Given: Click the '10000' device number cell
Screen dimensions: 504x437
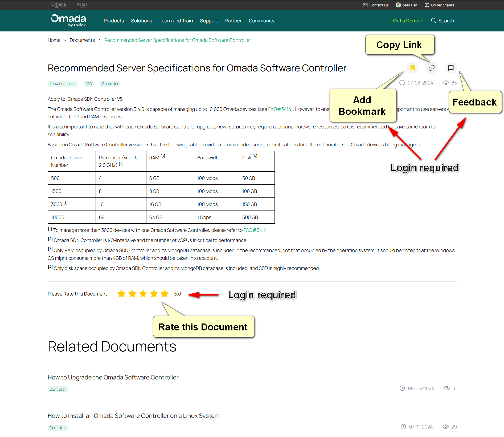Looking at the screenshot, I should pyautogui.click(x=72, y=217).
